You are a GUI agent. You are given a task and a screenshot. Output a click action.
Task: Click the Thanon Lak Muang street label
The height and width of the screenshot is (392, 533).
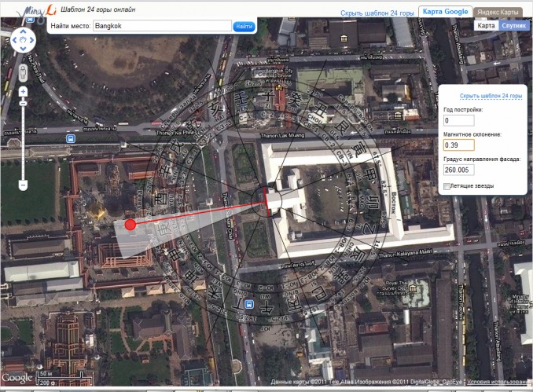coord(282,135)
